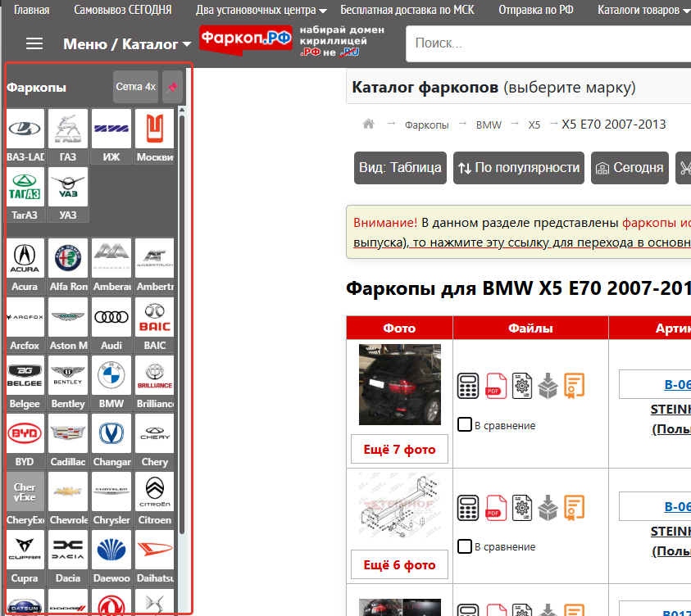Toggle the Сегодня availability filter

630,168
